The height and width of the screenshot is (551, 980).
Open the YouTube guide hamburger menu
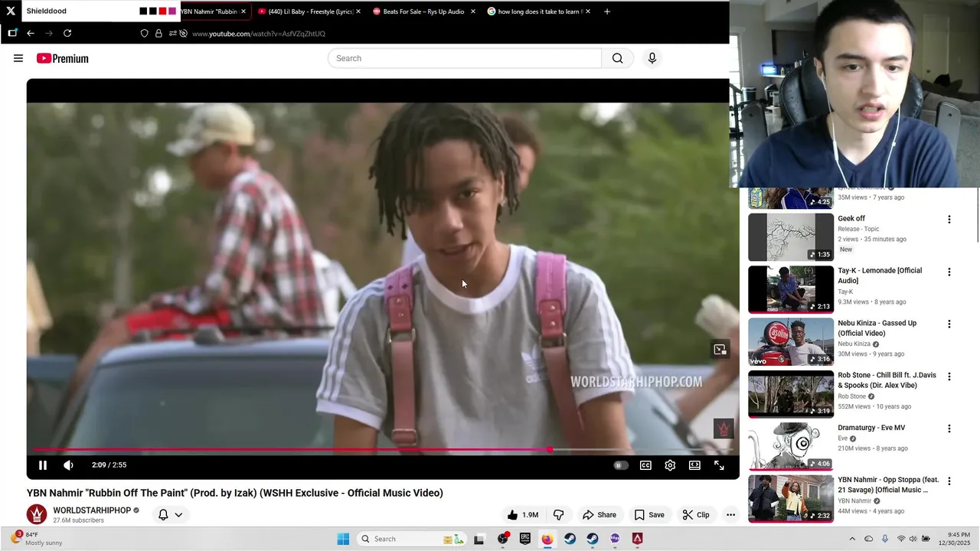(x=18, y=58)
